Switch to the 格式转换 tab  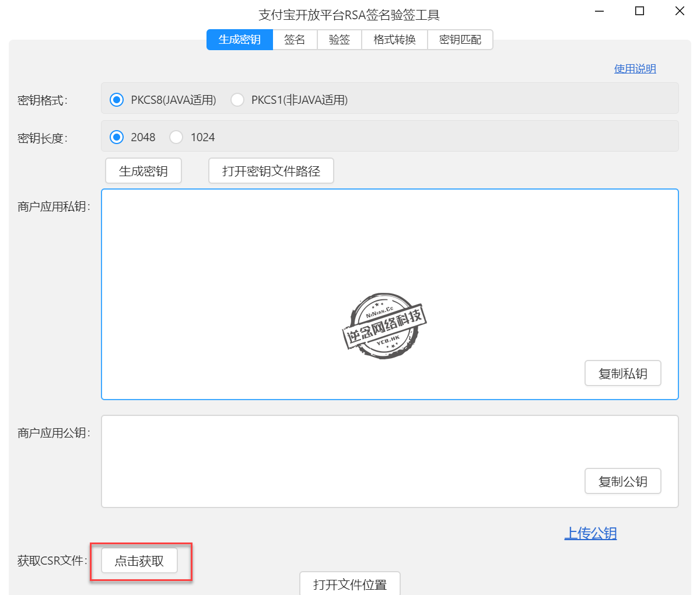click(x=395, y=40)
